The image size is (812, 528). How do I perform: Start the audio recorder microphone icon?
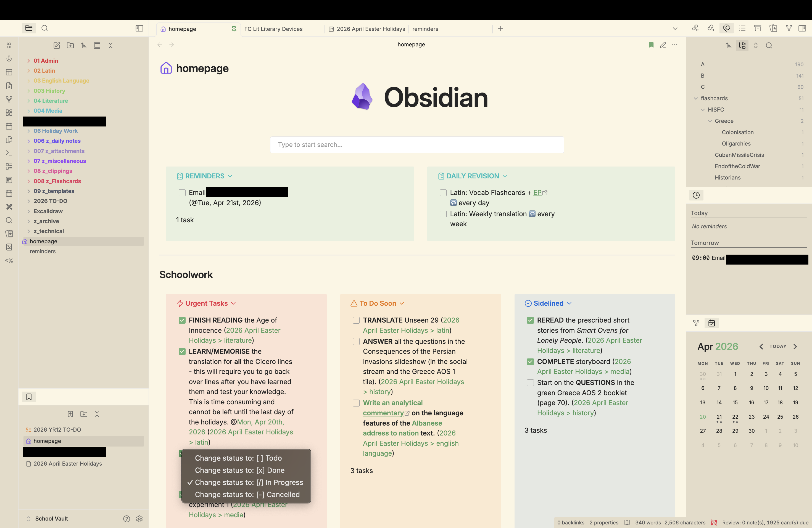[x=9, y=59]
